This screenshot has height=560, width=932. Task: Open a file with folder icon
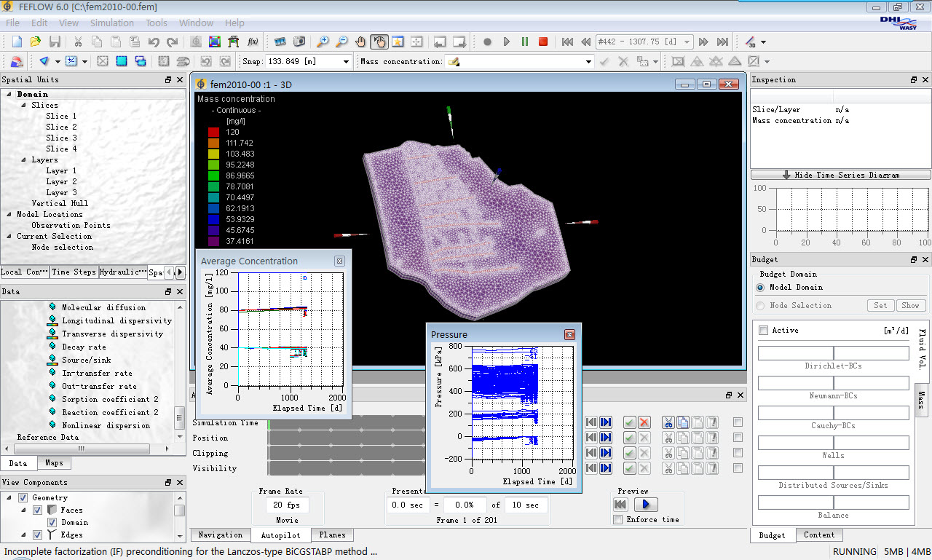(x=36, y=42)
